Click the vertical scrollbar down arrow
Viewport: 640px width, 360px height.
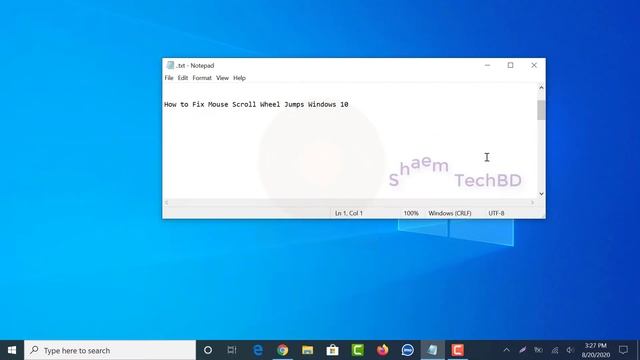click(541, 194)
